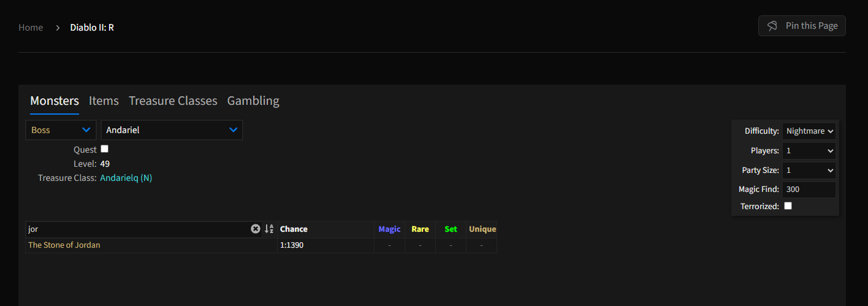The width and height of the screenshot is (868, 306).
Task: Open the Players count dropdown
Action: [x=809, y=151]
